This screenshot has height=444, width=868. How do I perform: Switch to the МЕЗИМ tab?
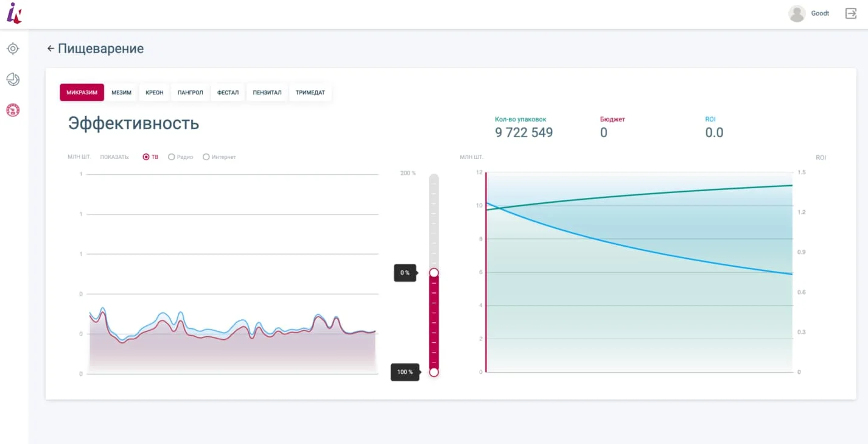[x=122, y=93]
